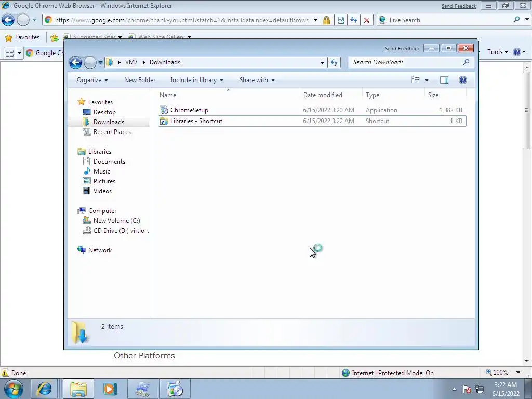Toggle the preview pane button
The height and width of the screenshot is (399, 532).
pos(444,80)
